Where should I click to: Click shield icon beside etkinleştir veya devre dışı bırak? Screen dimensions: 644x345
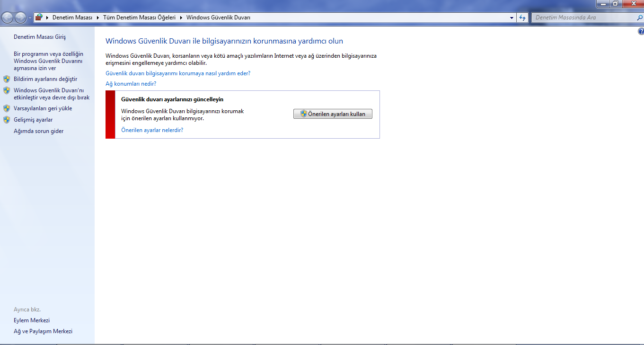(x=7, y=90)
